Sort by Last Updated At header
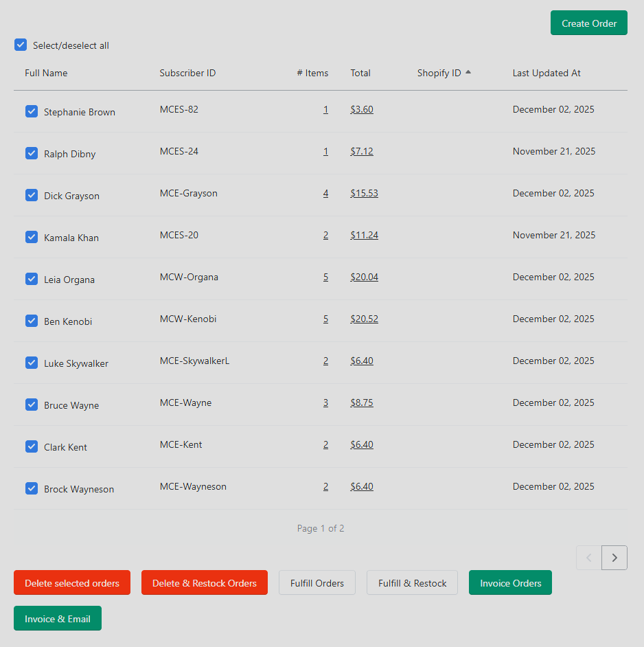Image resolution: width=644 pixels, height=647 pixels. pyautogui.click(x=547, y=73)
